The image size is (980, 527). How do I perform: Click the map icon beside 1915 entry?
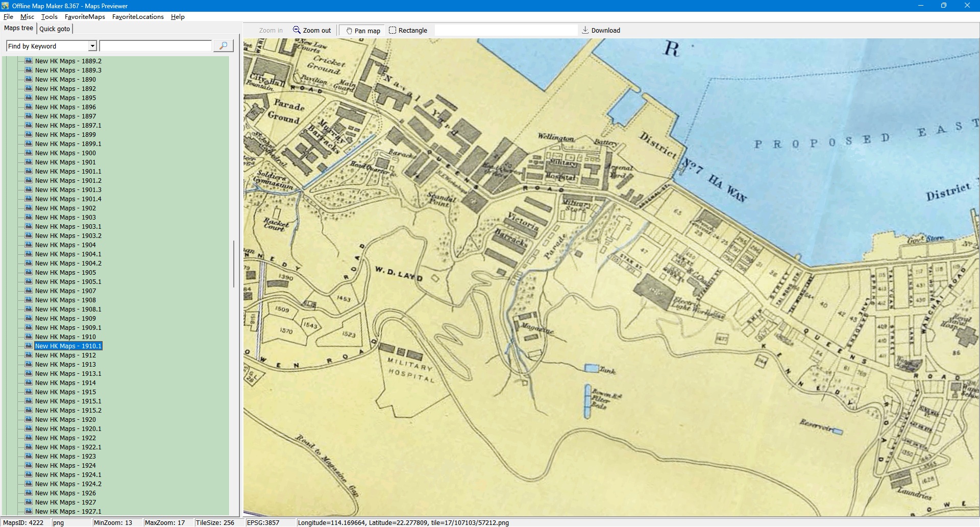[x=29, y=392]
